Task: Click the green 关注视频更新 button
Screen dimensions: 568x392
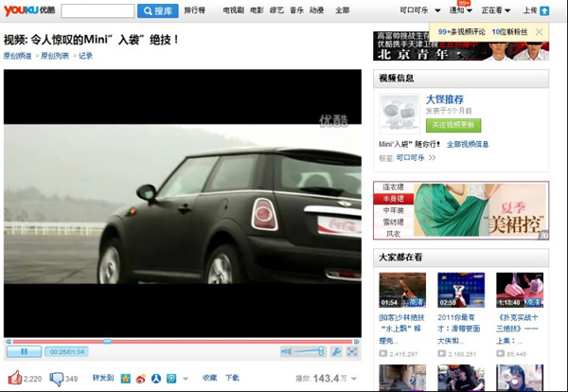Action: (x=453, y=125)
